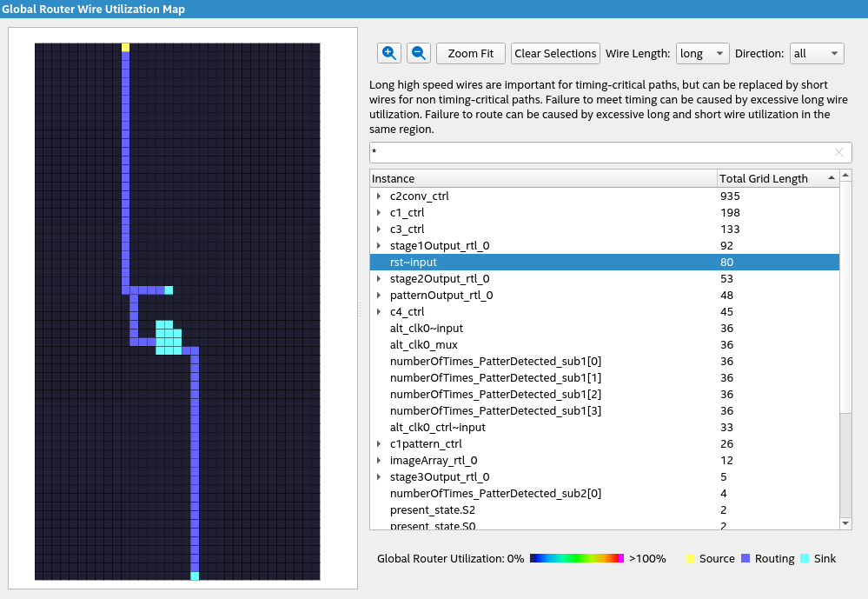Sort by the Total Grid Length column arrow
The height and width of the screenshot is (599, 868).
coord(832,178)
